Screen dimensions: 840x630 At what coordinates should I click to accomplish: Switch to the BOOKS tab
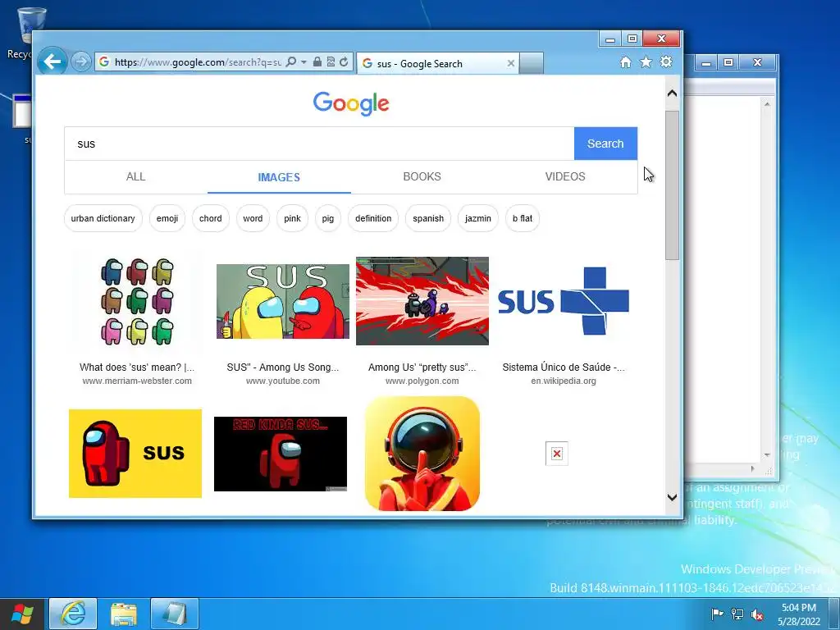point(422,177)
